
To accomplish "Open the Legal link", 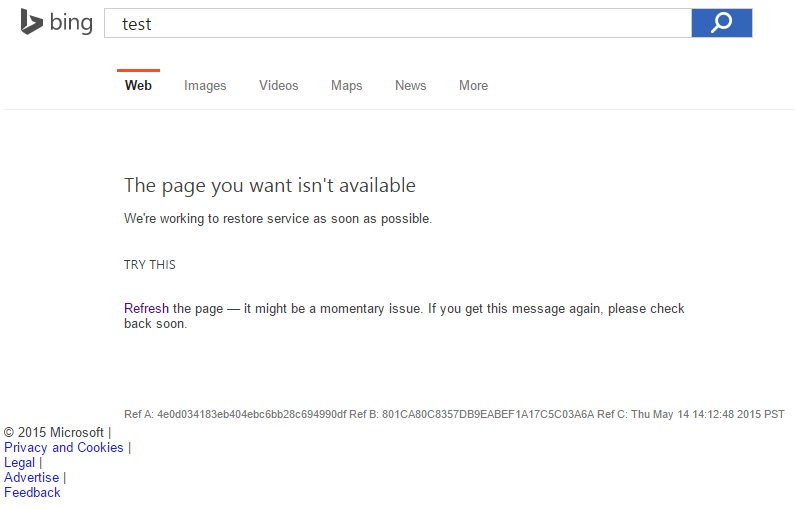I will tap(19, 462).
